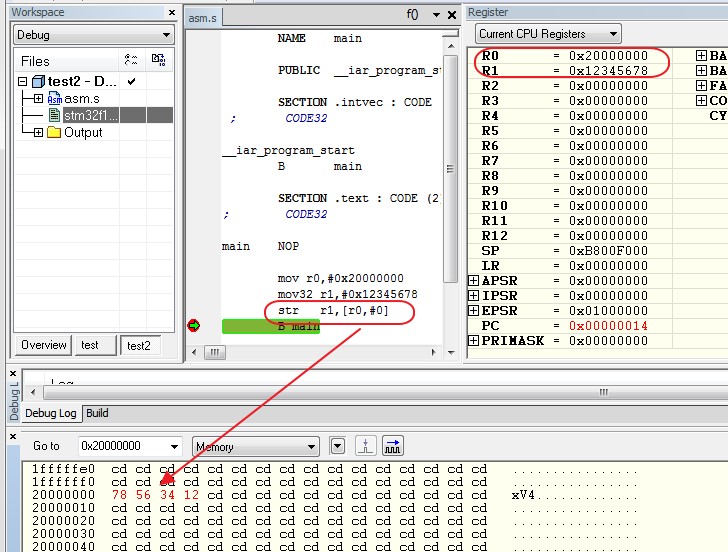Expand the PRIMASK register
Viewport: 728px width, 552px height.
[473, 340]
